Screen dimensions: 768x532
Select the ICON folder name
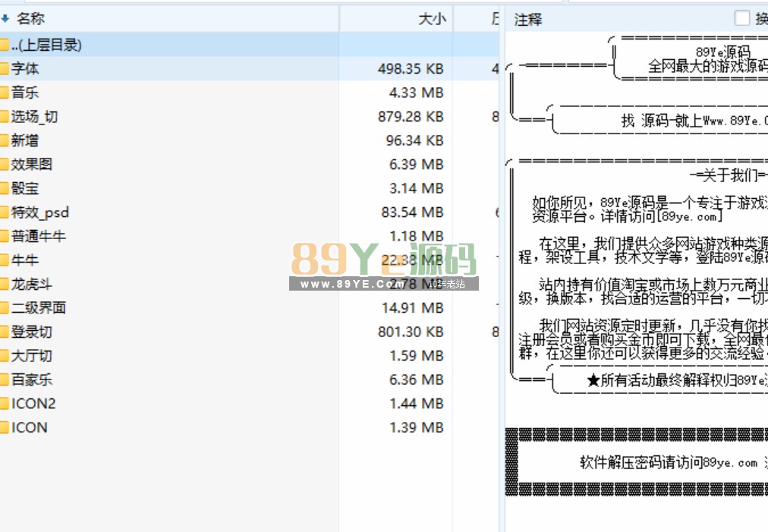(30, 428)
